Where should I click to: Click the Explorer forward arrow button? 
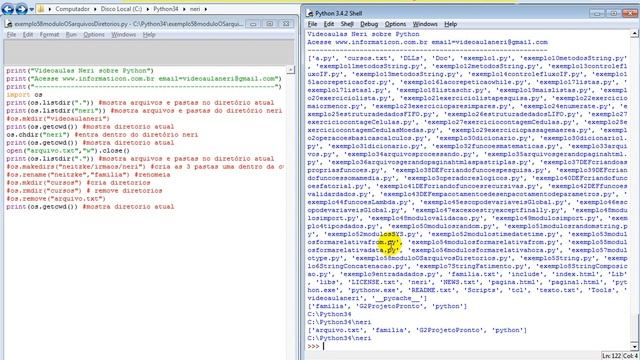[x=21, y=8]
